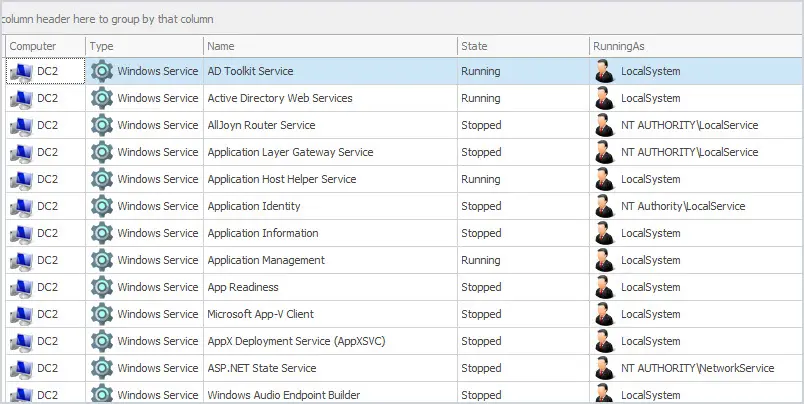This screenshot has height=404, width=804.
Task: Select computer icon in Active Directory Web Services row
Action: click(x=21, y=98)
